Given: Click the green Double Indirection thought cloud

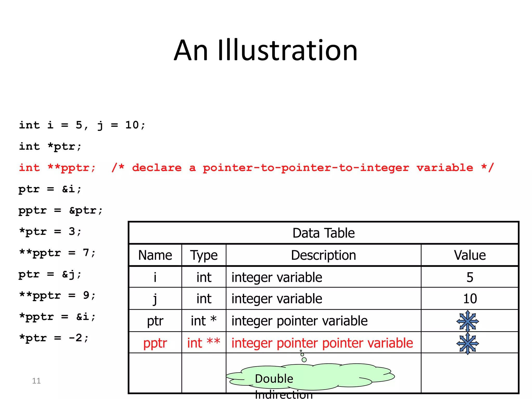Looking at the screenshot, I should point(310,376).
